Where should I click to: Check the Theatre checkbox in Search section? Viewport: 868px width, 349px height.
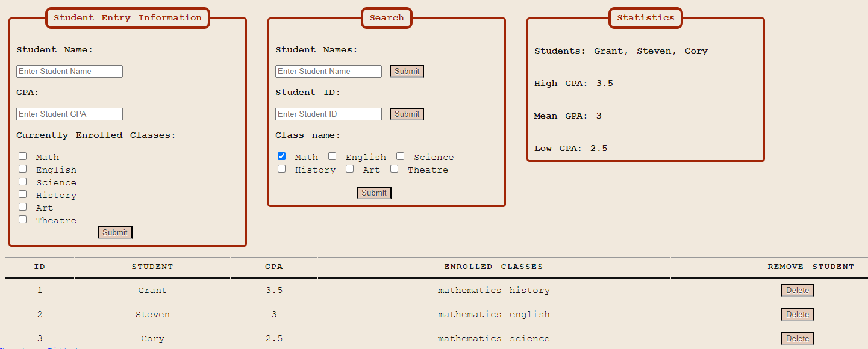pos(394,168)
